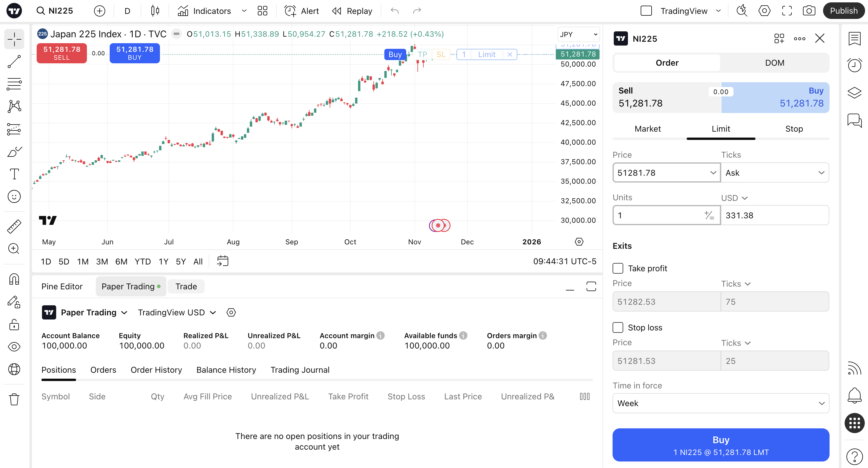Switch to the DOM tab
The image size is (868, 468).
(x=774, y=63)
